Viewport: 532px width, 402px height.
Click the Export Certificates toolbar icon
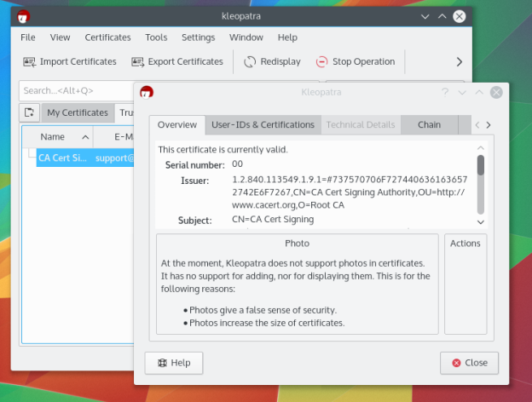click(137, 61)
